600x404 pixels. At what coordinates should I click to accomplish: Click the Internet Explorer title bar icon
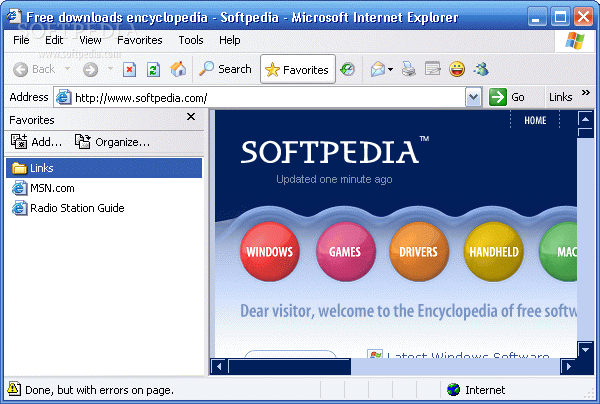coord(14,17)
